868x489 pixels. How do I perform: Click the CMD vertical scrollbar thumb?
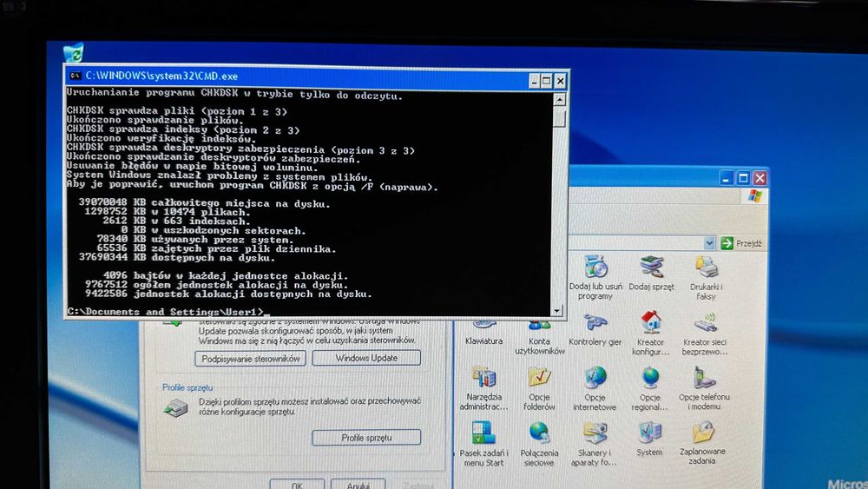558,117
